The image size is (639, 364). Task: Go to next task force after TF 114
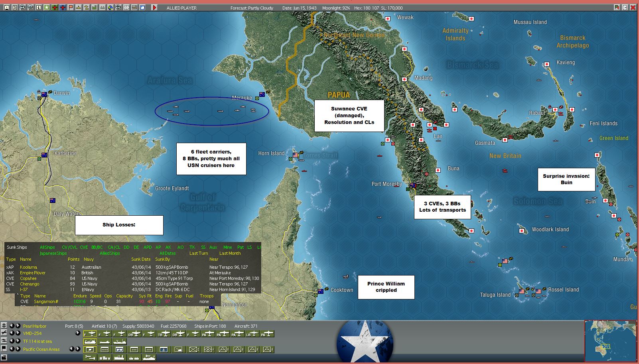coord(18,341)
